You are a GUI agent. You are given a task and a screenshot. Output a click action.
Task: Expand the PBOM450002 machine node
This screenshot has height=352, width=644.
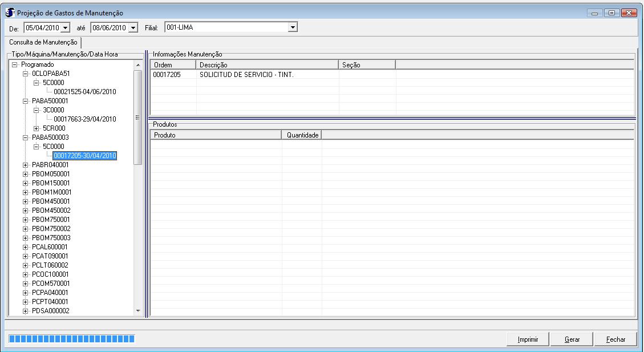[x=25, y=211]
